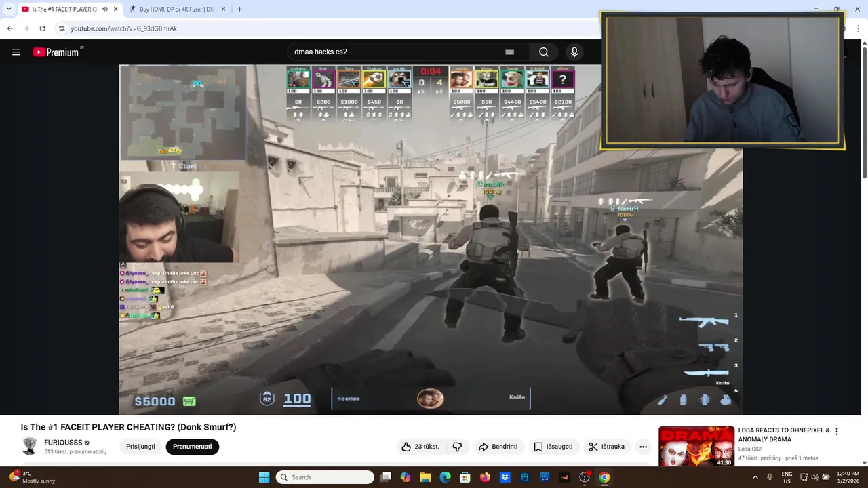
Task: Click the system tray microphone icon
Action: tap(770, 477)
